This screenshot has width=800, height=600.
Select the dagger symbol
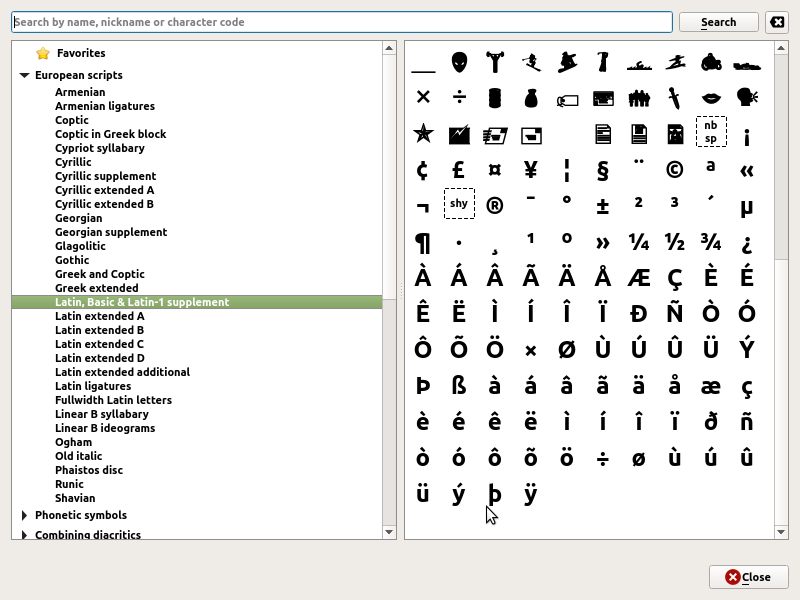(x=674, y=98)
